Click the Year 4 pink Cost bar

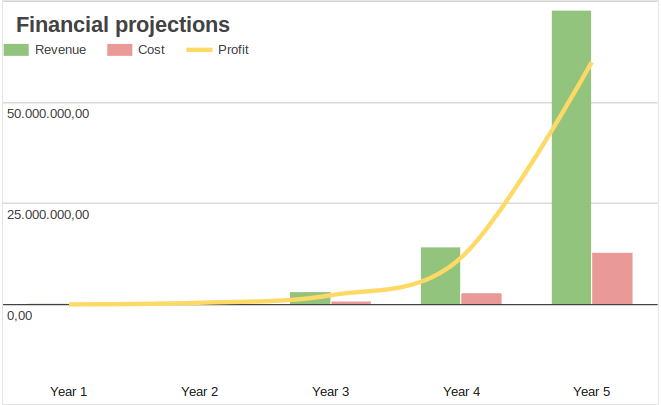coord(481,298)
